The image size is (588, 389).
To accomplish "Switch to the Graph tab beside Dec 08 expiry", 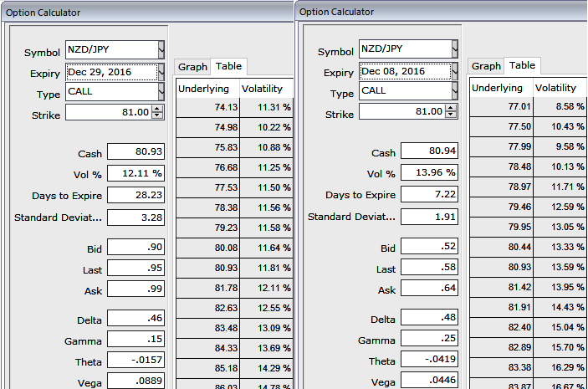I will pos(486,66).
